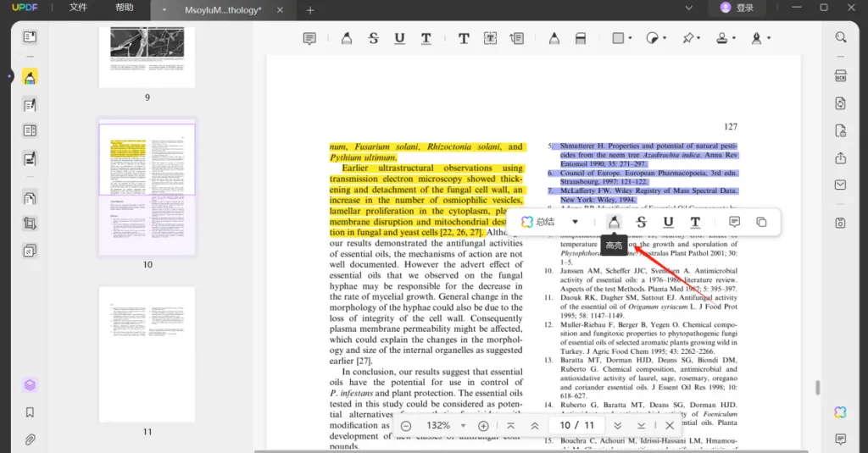
Task: Zoom in using the plus button
Action: pos(483,426)
